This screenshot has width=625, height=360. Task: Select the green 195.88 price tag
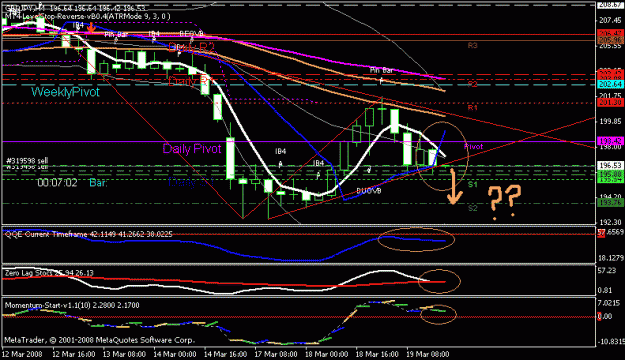tap(610, 174)
